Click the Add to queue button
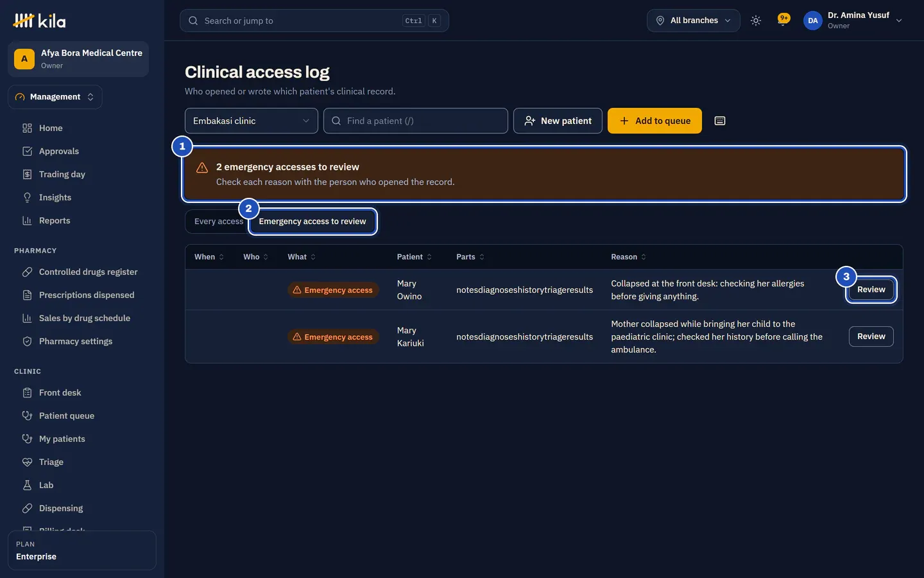 point(654,121)
